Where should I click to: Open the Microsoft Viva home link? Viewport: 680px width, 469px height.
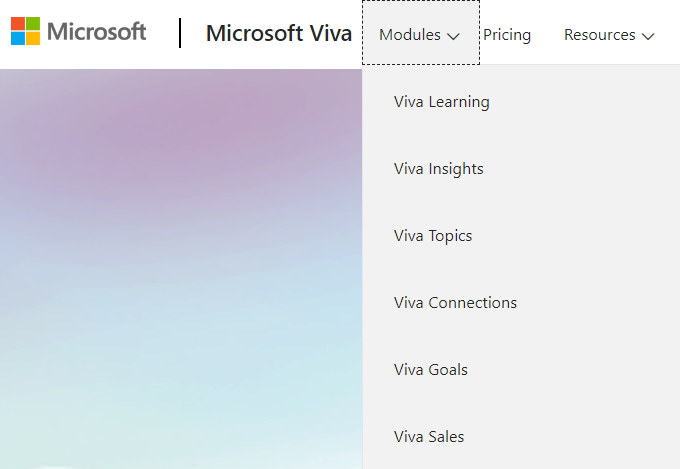[278, 34]
